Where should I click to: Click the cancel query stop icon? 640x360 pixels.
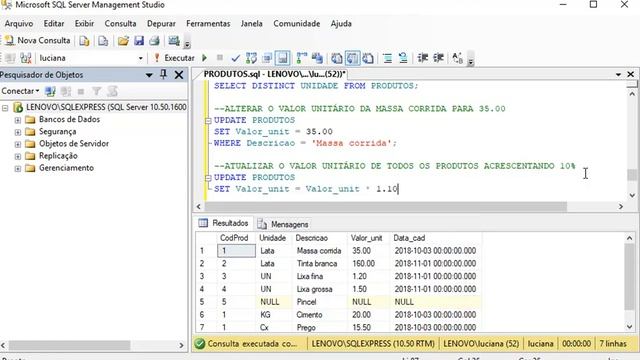pos(220,58)
